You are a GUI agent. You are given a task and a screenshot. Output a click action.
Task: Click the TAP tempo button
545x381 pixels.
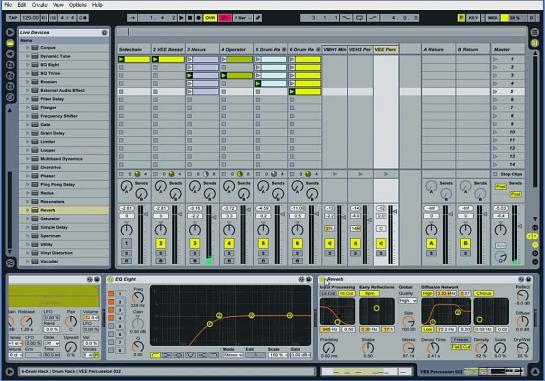click(x=13, y=18)
